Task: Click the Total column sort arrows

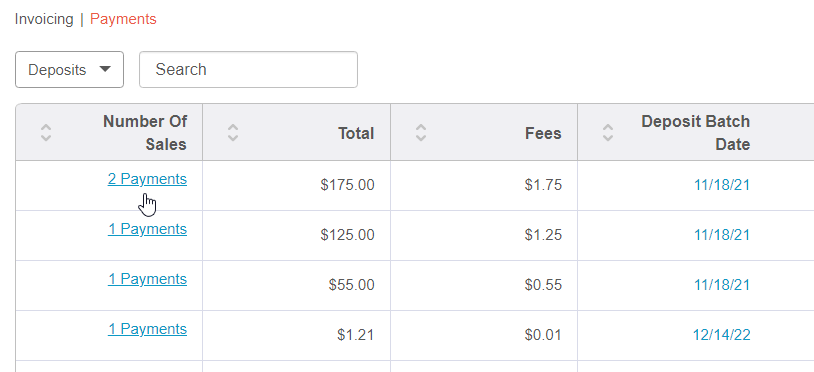Action: coord(233,133)
